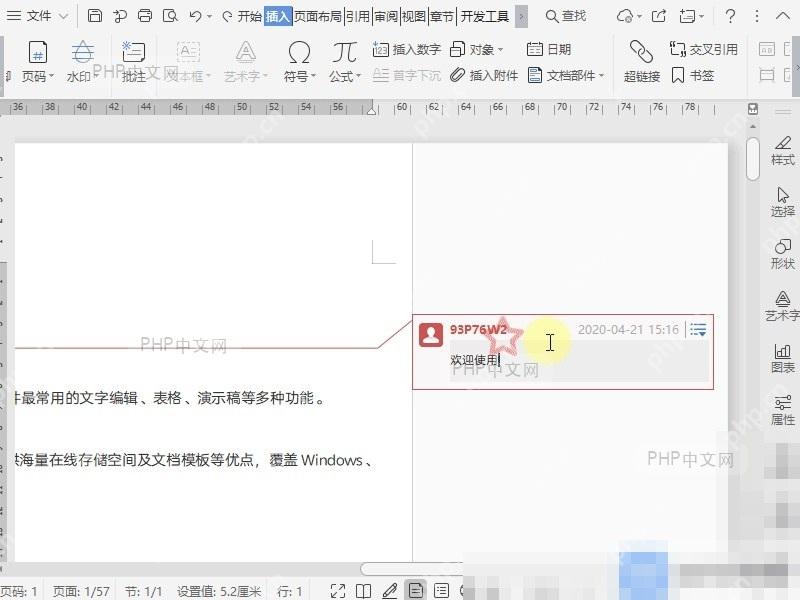Viewport: 800px width, 600px height.
Task: Open the 开发工具 tab
Action: click(x=485, y=16)
